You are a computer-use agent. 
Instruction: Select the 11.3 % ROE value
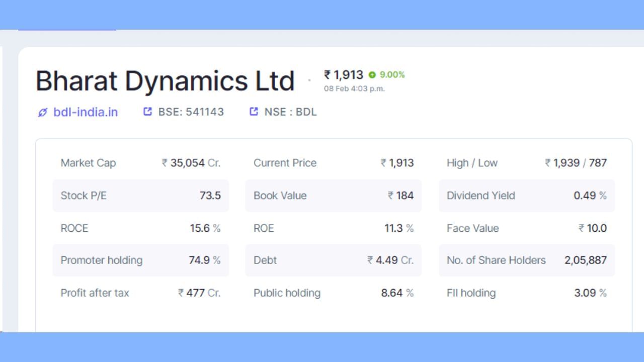pyautogui.click(x=399, y=228)
